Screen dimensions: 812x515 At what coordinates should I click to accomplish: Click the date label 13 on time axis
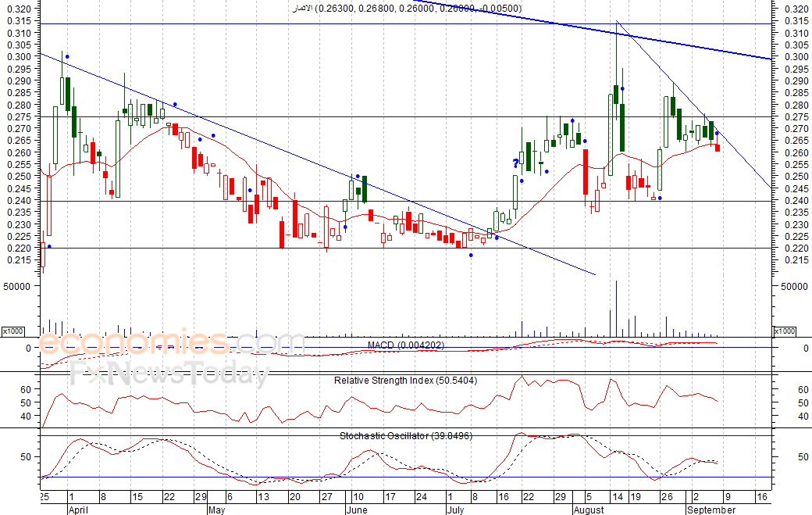[264, 497]
